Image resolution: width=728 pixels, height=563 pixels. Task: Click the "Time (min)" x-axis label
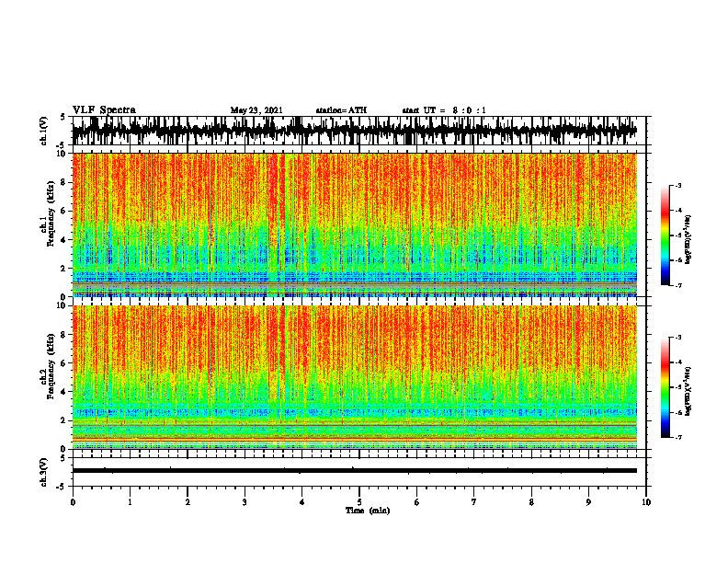click(368, 511)
